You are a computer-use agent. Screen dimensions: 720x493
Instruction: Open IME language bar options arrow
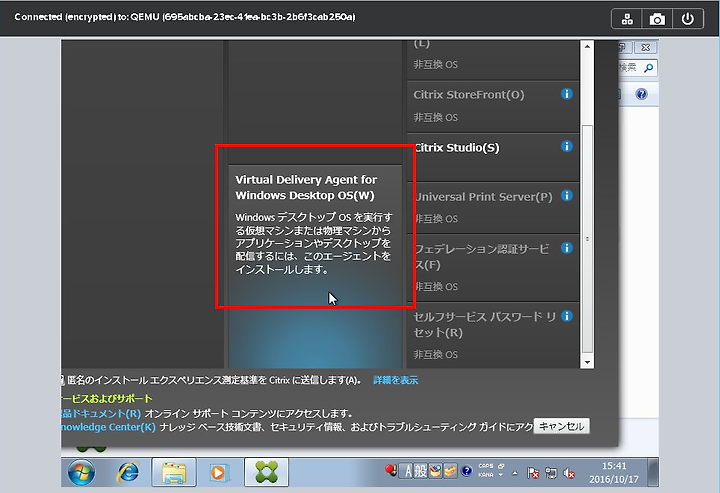click(x=501, y=475)
